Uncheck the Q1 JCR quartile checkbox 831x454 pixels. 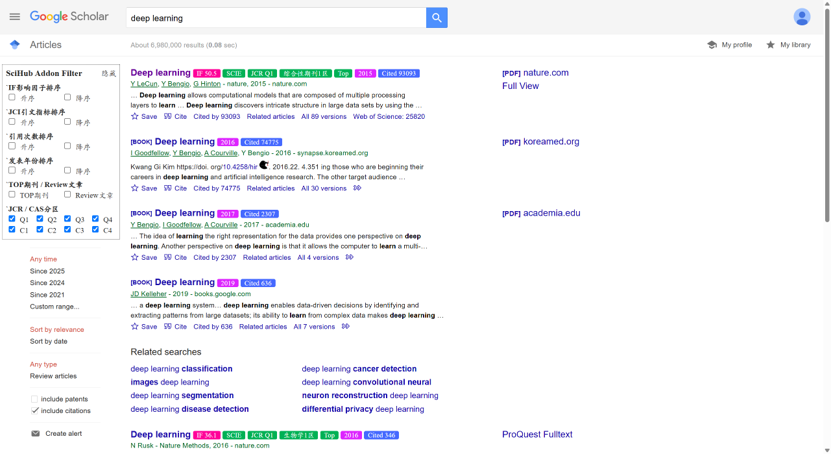pyautogui.click(x=12, y=218)
